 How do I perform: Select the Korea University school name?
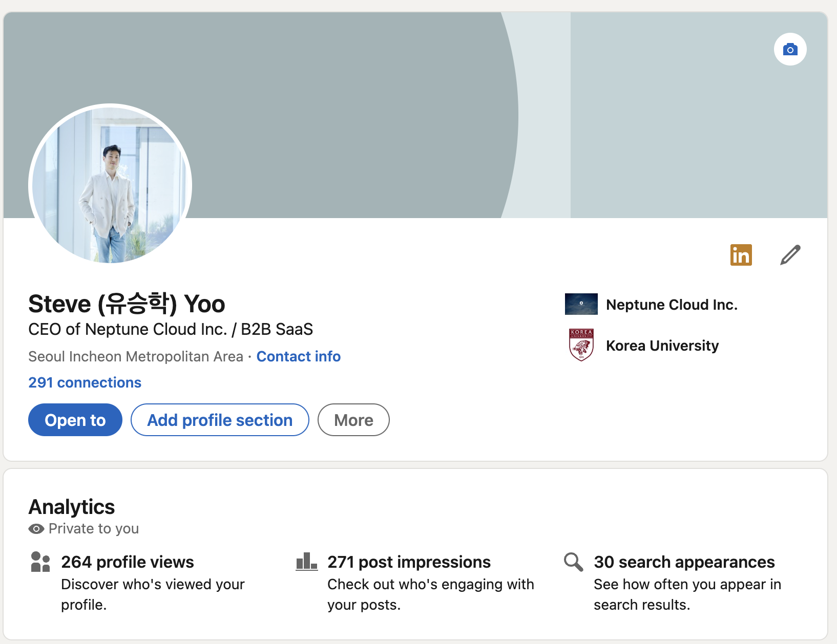pyautogui.click(x=662, y=346)
